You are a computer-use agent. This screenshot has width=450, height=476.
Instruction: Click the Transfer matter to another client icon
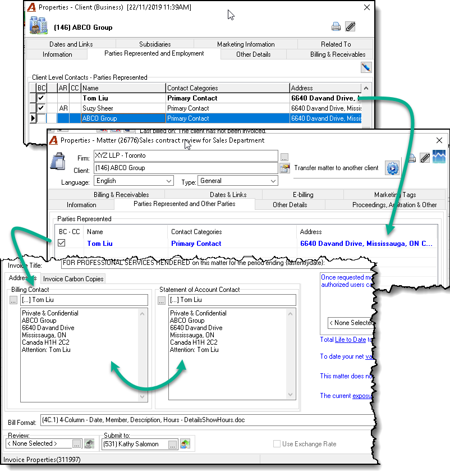click(x=392, y=168)
